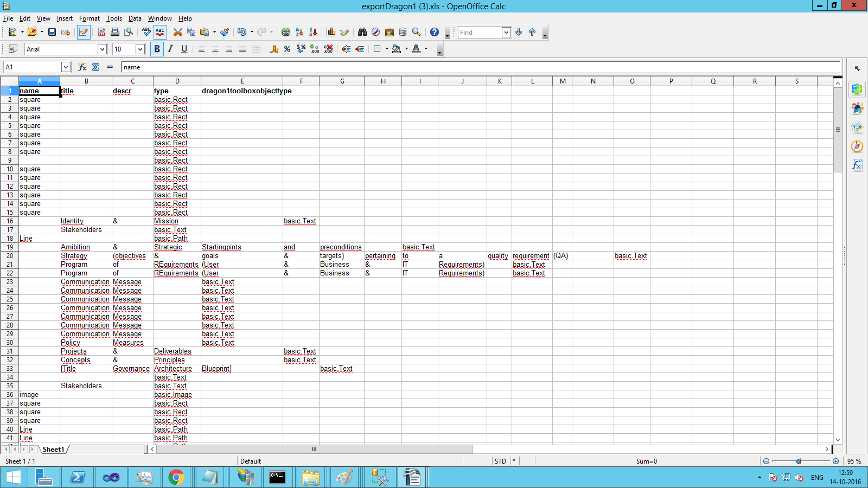
Task: Click the Cut scissors icon
Action: click(178, 33)
